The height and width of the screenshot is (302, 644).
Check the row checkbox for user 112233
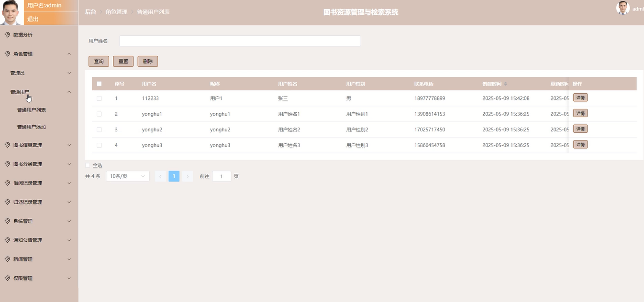click(x=99, y=98)
